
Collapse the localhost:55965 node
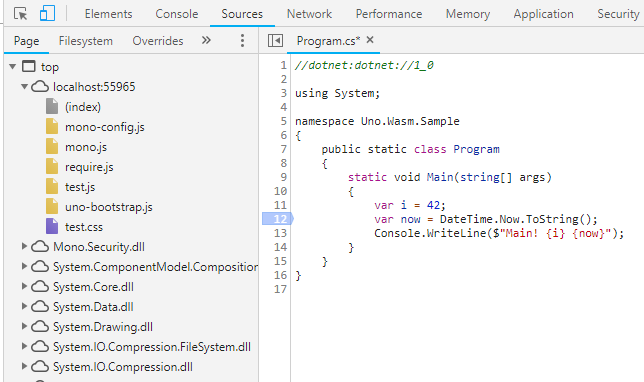pos(25,86)
